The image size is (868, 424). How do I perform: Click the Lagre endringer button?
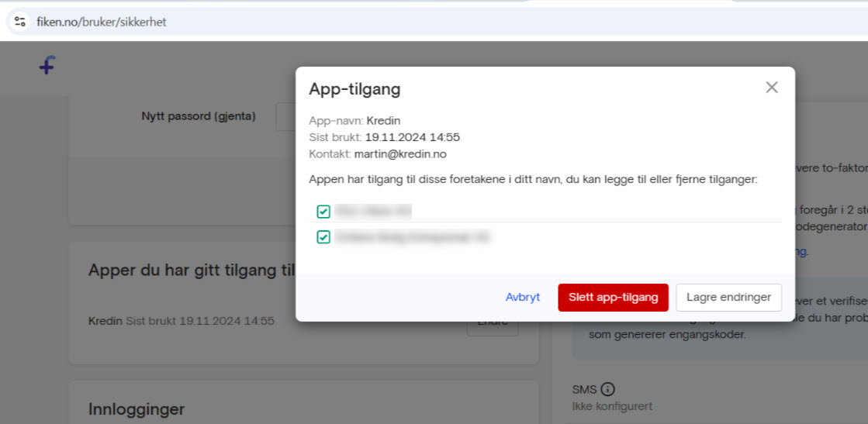tap(728, 298)
